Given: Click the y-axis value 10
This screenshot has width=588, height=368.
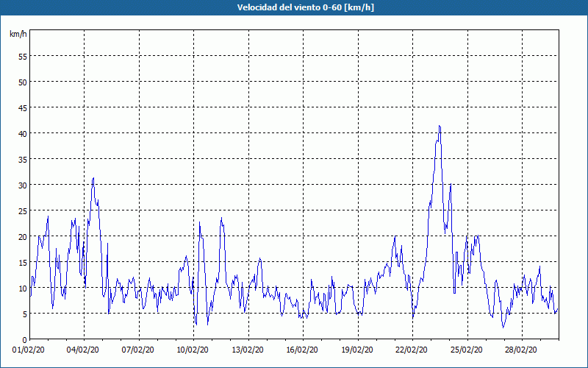Looking at the screenshot, I should [x=23, y=289].
